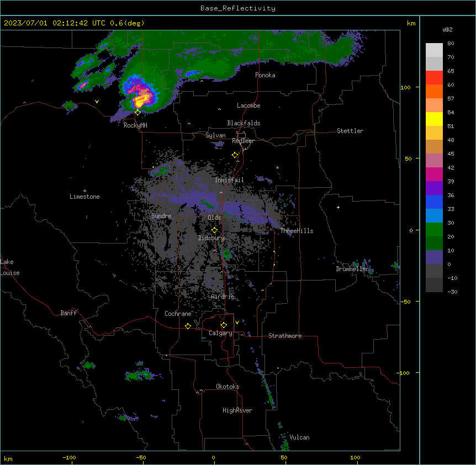Click the Sundre town label

click(x=161, y=216)
